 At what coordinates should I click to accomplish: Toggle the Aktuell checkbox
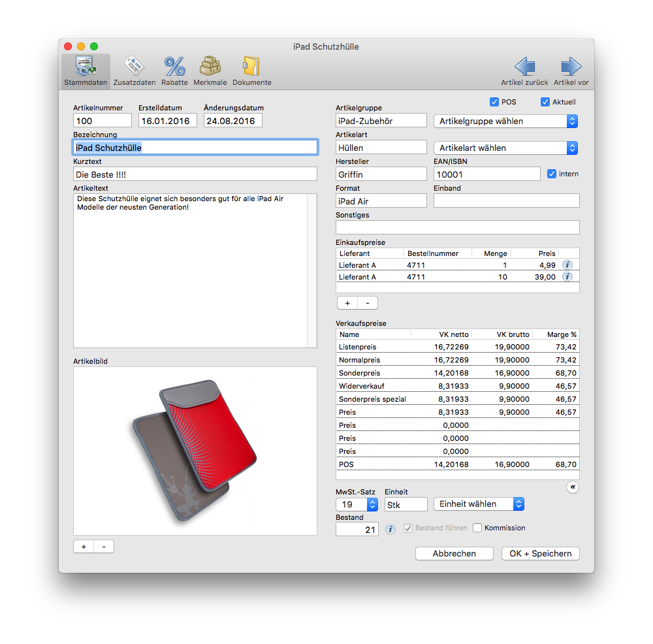coord(545,102)
